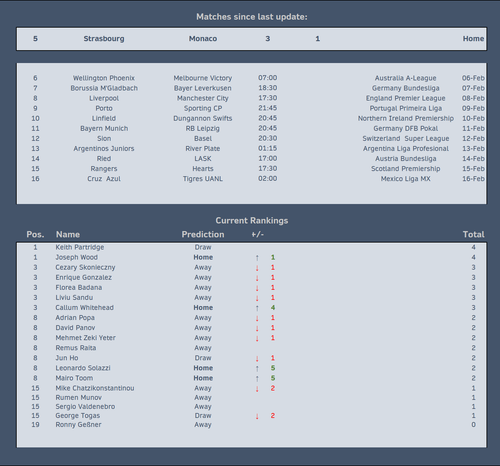Click the Strasbourg team name
The image size is (500, 466).
[104, 39]
